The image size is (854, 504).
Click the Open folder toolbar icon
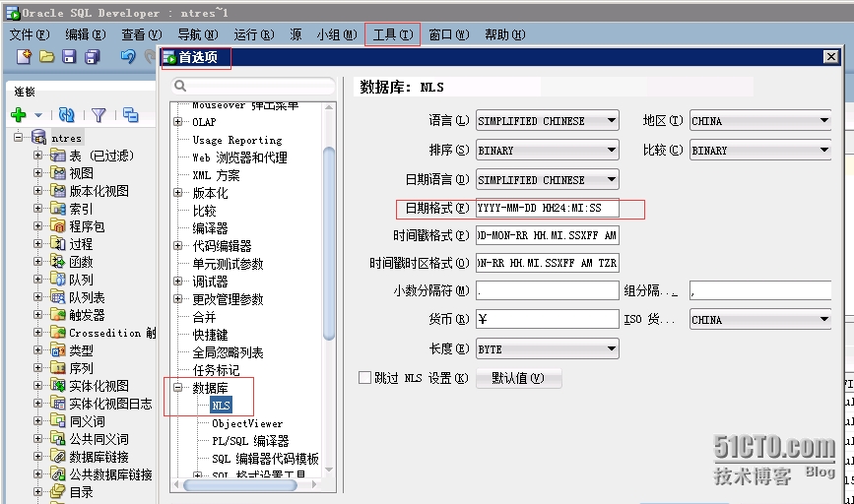click(47, 57)
